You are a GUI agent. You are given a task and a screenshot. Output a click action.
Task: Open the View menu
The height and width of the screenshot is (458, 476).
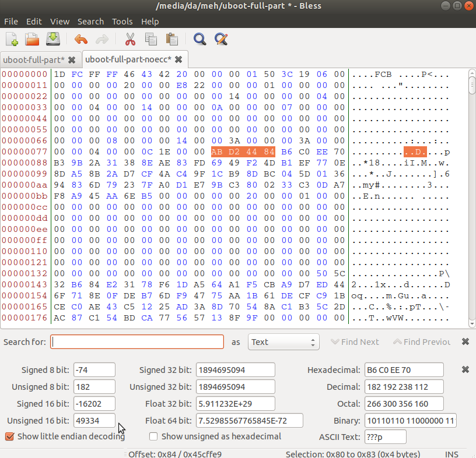60,22
